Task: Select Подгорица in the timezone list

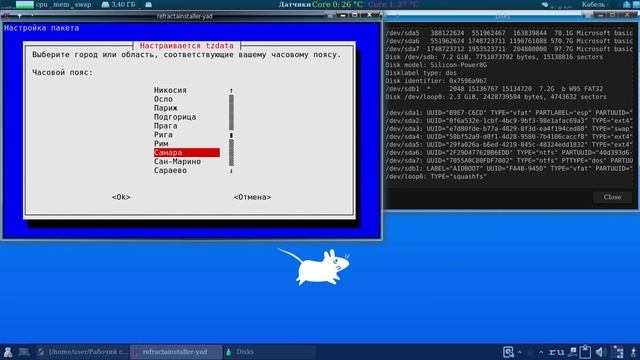Action: pyautogui.click(x=175, y=117)
